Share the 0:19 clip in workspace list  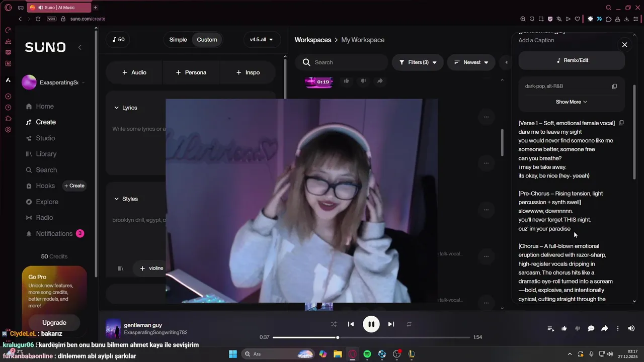380,81
